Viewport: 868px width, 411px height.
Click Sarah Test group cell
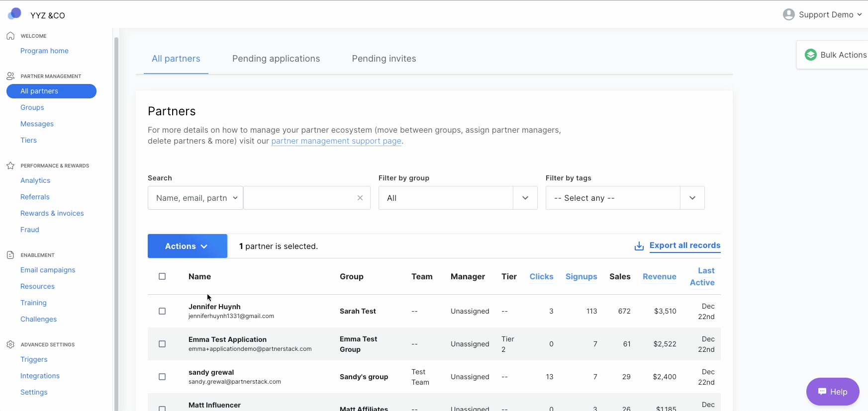pyautogui.click(x=358, y=311)
